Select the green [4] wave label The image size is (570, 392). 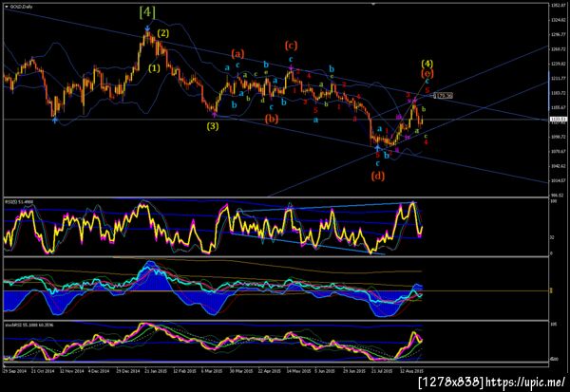click(147, 12)
